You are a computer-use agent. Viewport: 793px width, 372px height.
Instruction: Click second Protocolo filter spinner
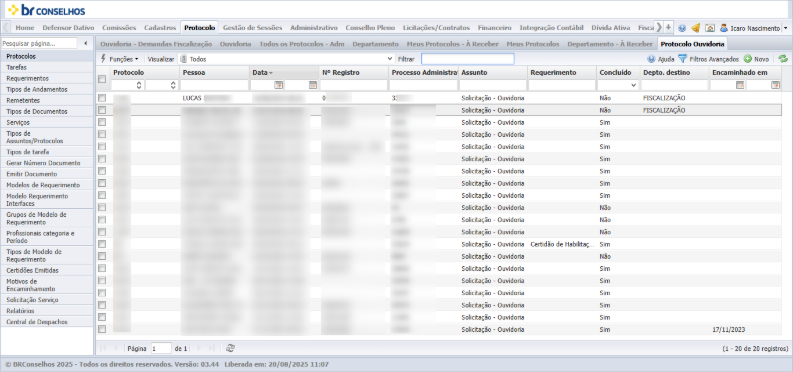pyautogui.click(x=173, y=85)
